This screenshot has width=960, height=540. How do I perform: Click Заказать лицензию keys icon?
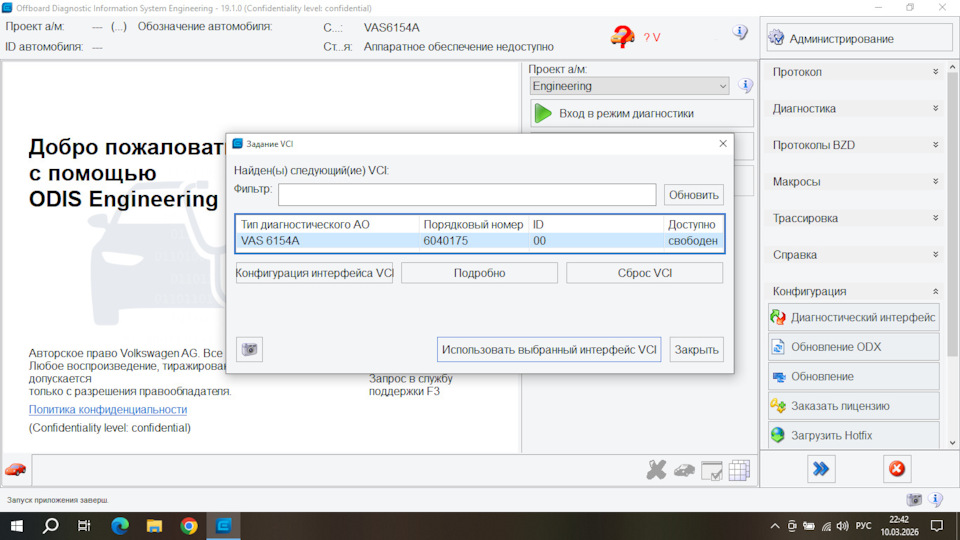[778, 406]
